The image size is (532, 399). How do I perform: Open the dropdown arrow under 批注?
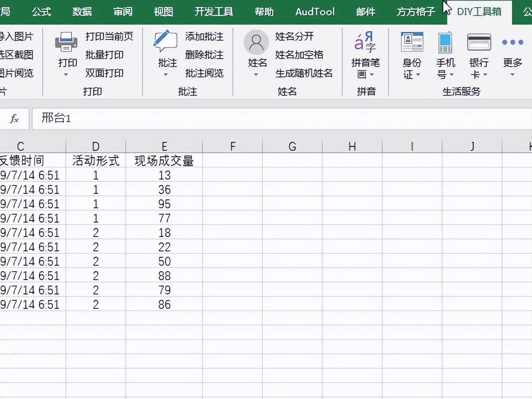coord(166,75)
